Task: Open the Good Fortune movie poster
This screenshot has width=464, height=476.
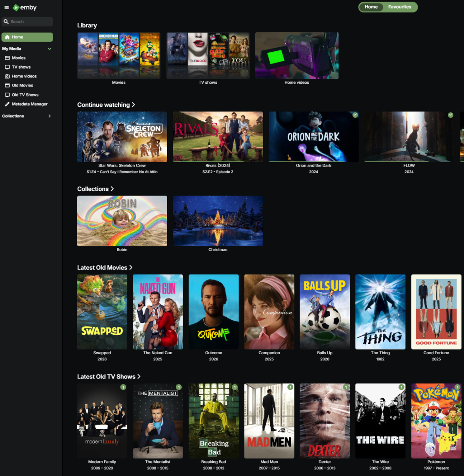Action: pos(436,312)
